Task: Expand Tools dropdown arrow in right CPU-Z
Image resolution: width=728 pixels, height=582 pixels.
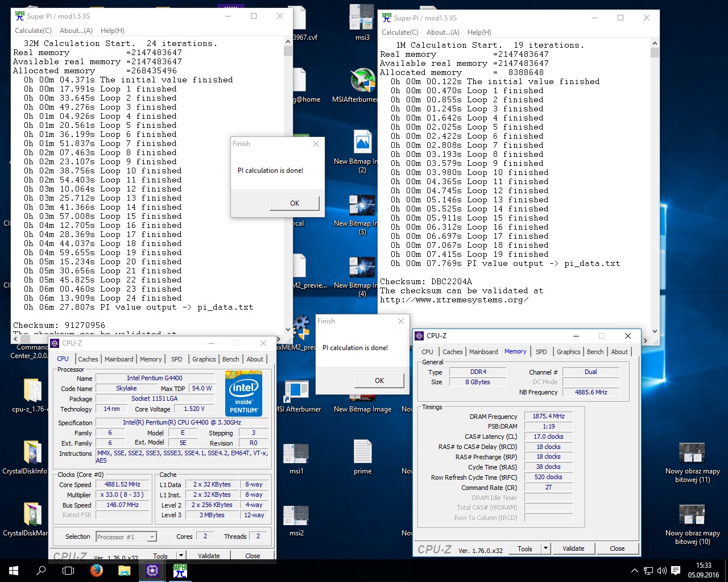Action: point(545,548)
